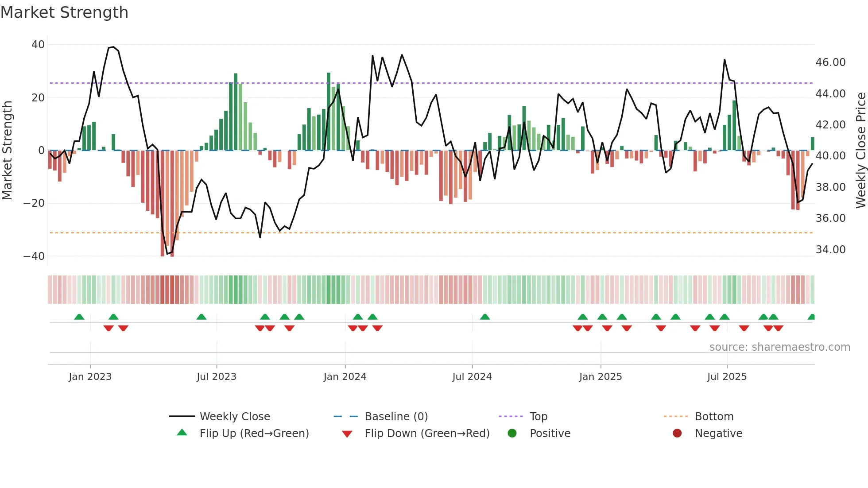
Task: Click the orange dotted Bottom threshold line
Action: click(431, 232)
